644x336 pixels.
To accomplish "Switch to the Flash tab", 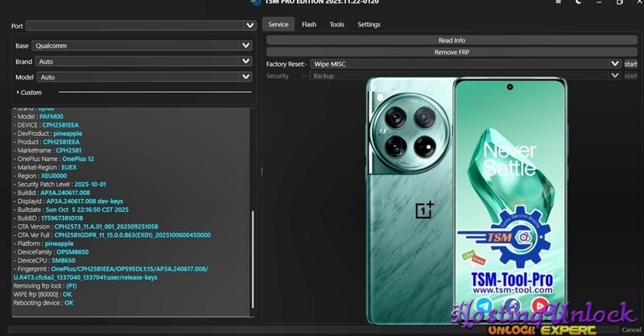I will tap(309, 25).
